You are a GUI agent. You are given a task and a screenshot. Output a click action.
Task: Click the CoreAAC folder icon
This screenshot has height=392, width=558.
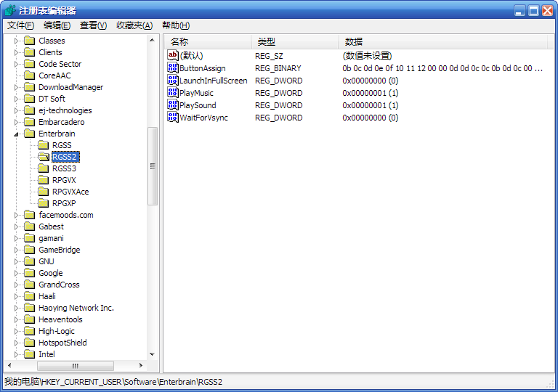coord(29,75)
